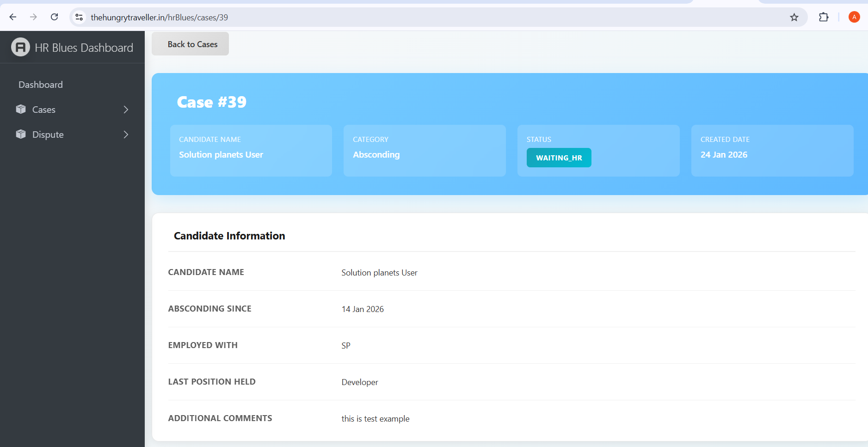Viewport: 868px width, 447px height.
Task: Toggle the Absconding category card
Action: point(424,151)
